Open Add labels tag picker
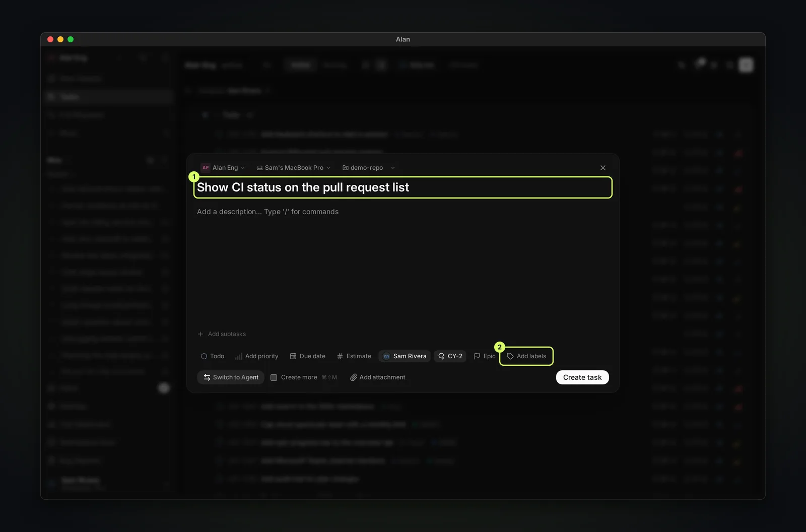 (x=526, y=356)
